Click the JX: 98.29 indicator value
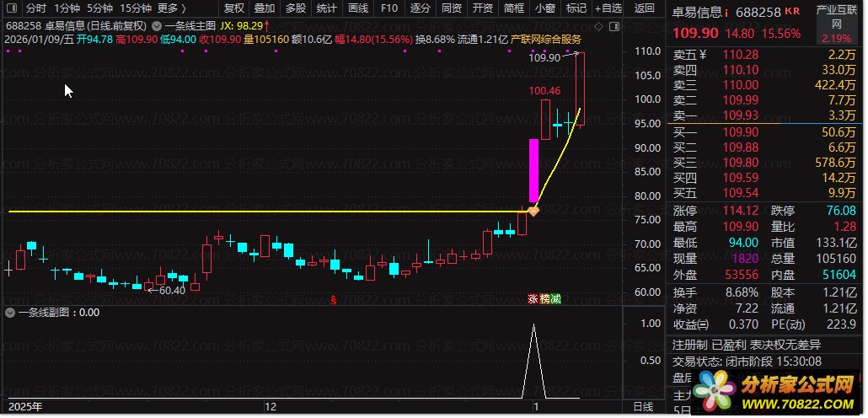Screen dimensions: 868x418 pyautogui.click(x=241, y=26)
